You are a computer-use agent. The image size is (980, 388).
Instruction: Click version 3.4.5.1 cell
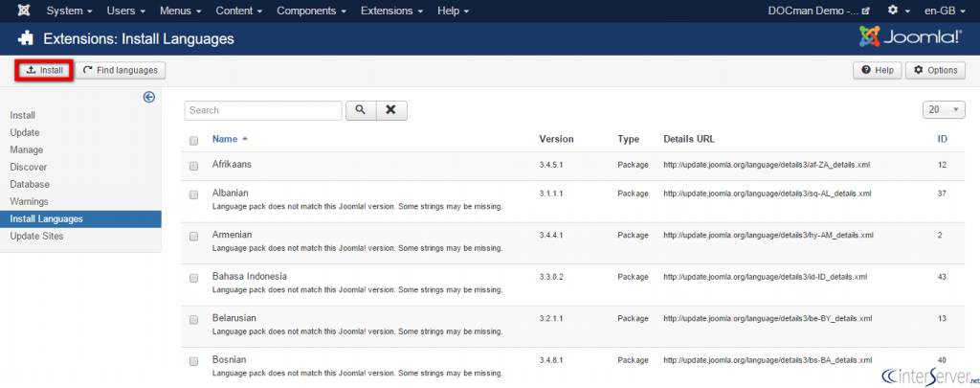coord(551,165)
